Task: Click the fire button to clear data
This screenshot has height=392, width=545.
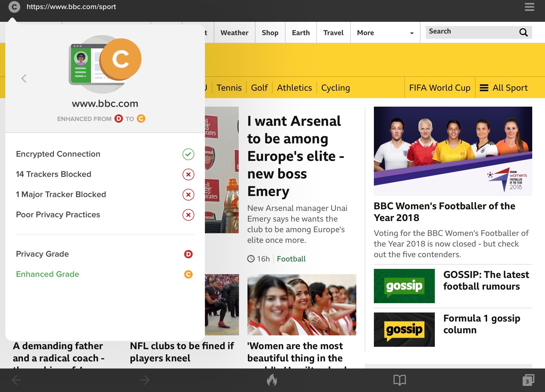Action: (272, 380)
